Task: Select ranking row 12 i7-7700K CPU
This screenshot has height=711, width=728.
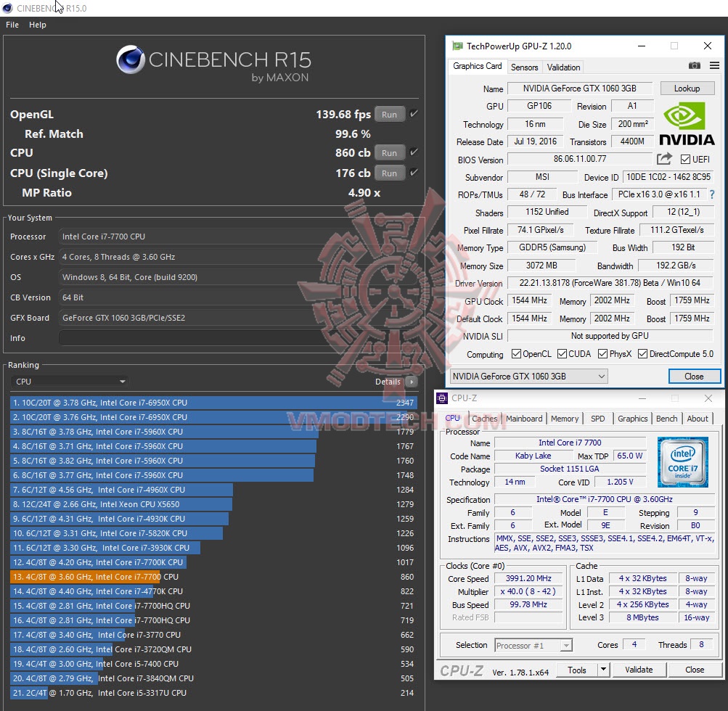Action: pyautogui.click(x=213, y=562)
